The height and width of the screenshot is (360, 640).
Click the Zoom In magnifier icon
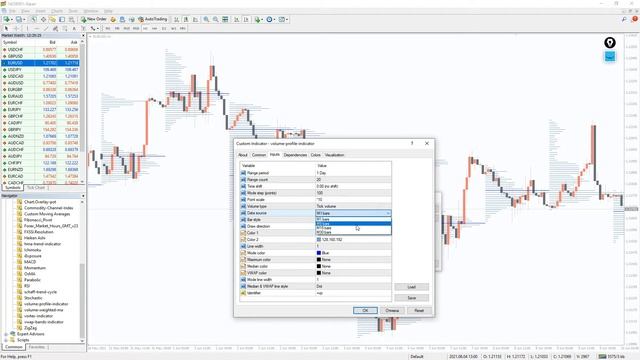coord(206,19)
